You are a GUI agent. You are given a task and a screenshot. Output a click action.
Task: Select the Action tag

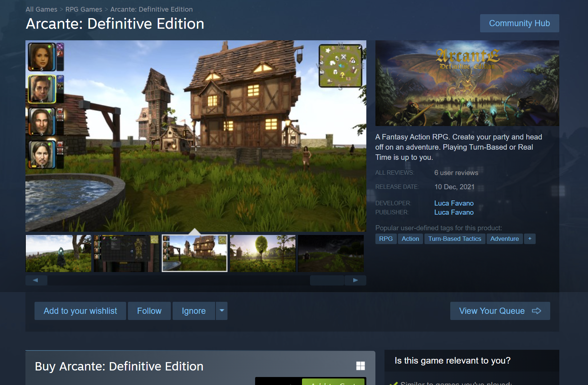[x=410, y=239]
